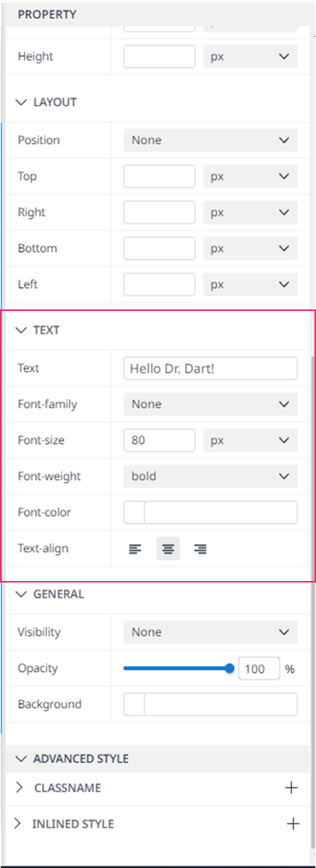This screenshot has width=316, height=868.
Task: Align text to the right
Action: [200, 549]
